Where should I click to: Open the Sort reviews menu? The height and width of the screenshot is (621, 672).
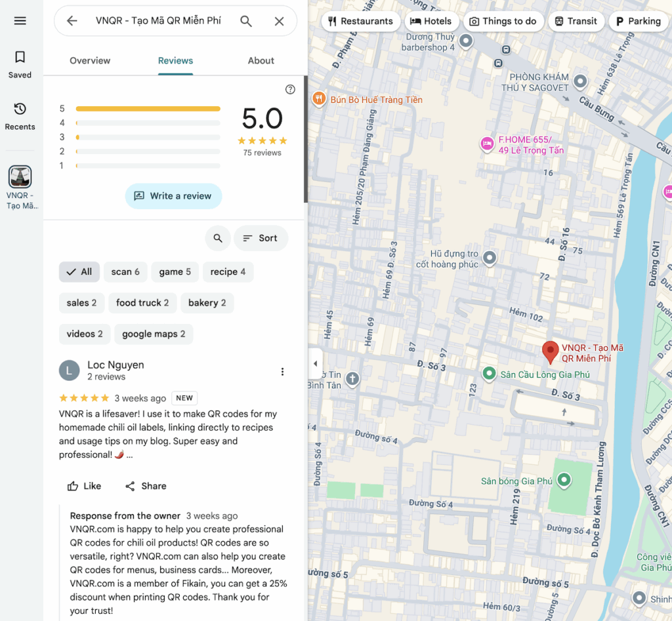[261, 238]
